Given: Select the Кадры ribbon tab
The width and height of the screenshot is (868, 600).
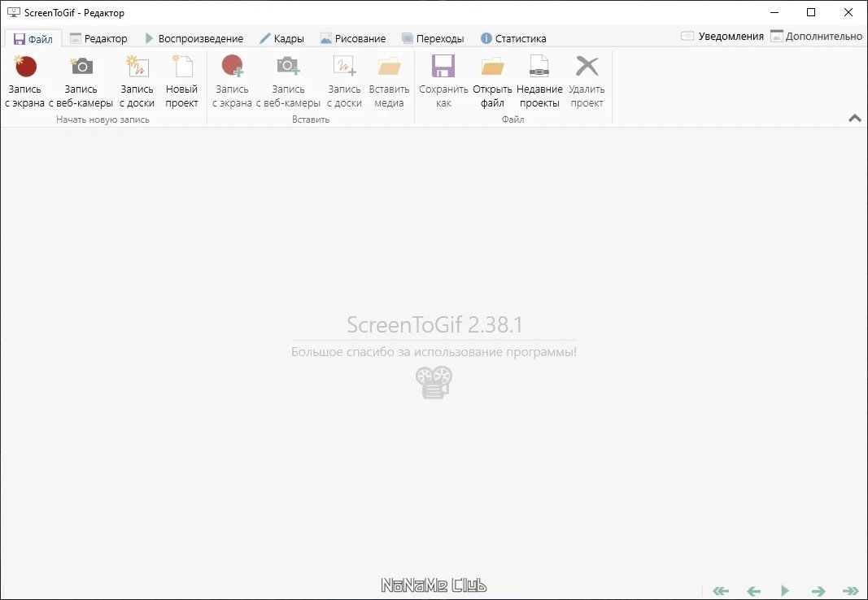Looking at the screenshot, I should 281,39.
